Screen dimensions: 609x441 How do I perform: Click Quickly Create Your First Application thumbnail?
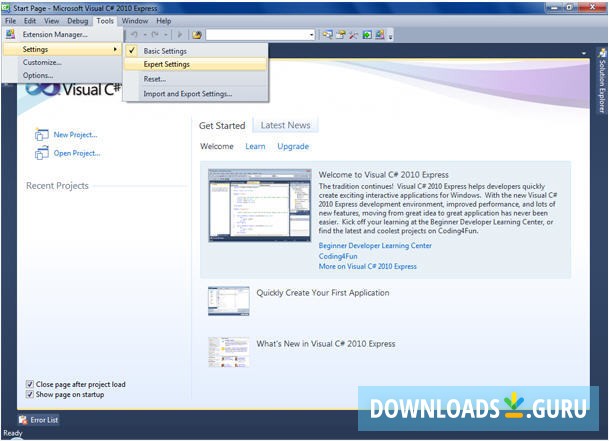point(228,301)
